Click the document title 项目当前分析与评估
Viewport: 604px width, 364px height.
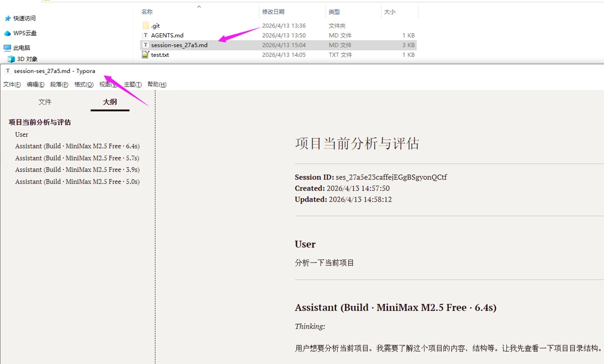[x=357, y=143]
